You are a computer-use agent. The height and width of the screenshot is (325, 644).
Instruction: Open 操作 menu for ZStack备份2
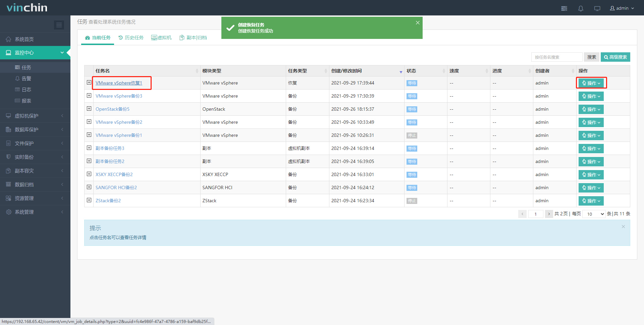(x=591, y=201)
